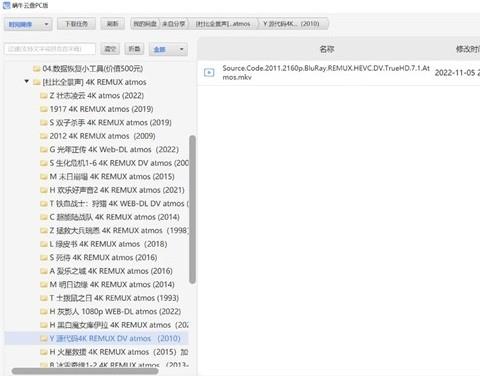Go to the '[杜比全景声]..atmos' breadcrumb
Image resolution: width=480 pixels, height=376 pixels.
[x=223, y=24]
